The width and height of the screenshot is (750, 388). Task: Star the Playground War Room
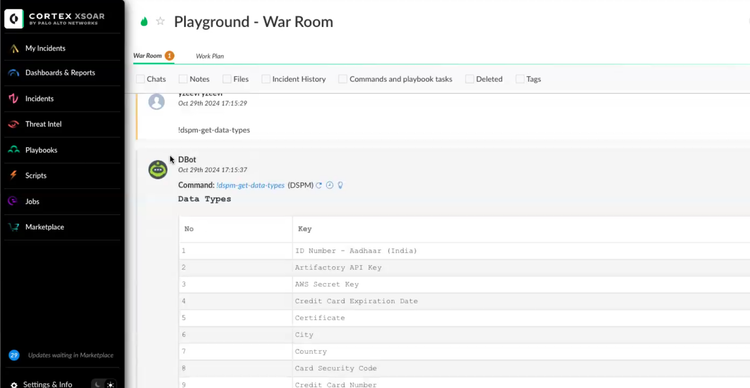point(161,22)
